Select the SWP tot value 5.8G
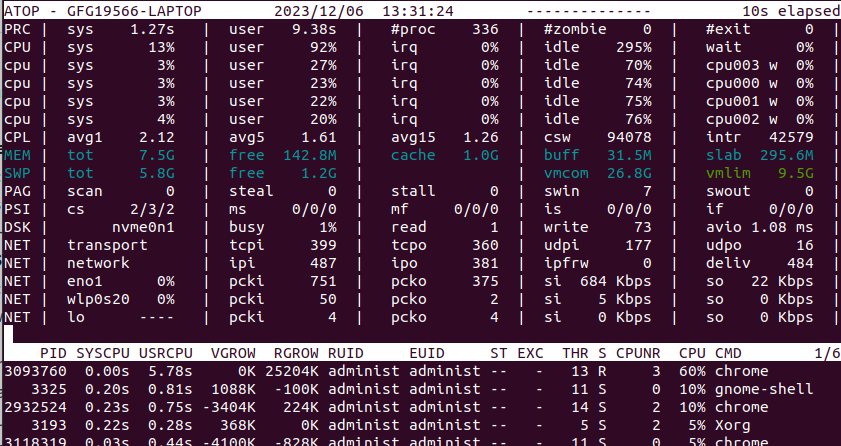Screen dimensions: 841x446 tap(157, 173)
